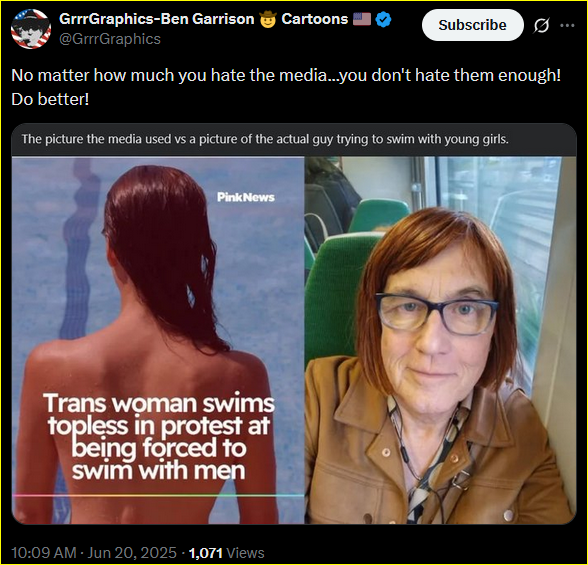Viewport: 588px width, 565px height.
Task: Click the @GrrrGraphics handle
Action: [110, 39]
